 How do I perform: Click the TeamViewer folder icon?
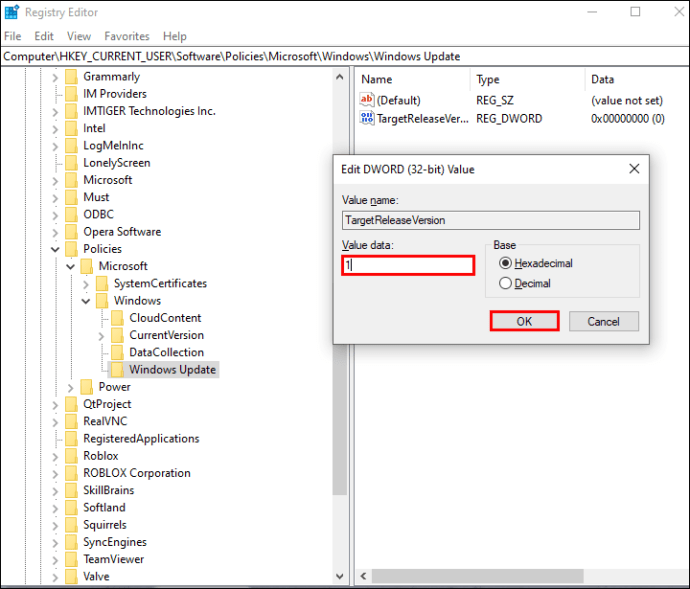pyautogui.click(x=71, y=559)
